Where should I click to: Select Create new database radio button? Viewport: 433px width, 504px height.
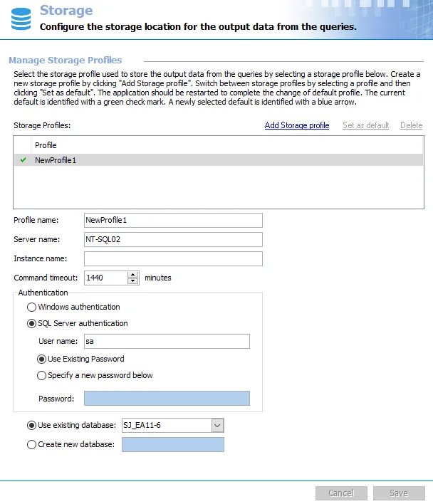(31, 444)
